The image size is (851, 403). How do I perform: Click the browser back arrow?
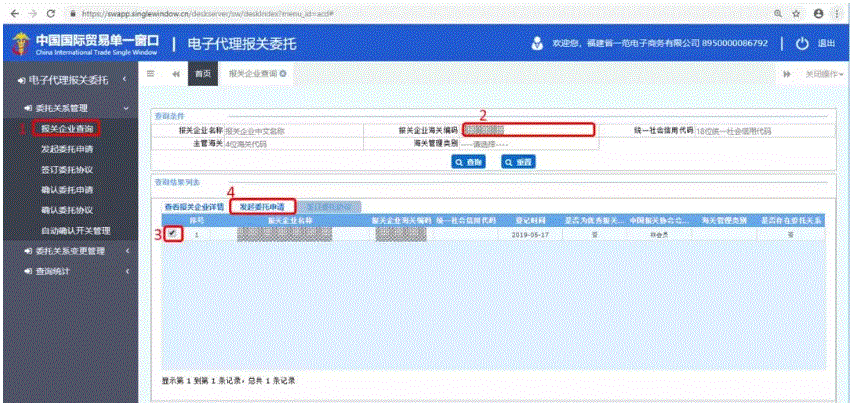(11, 12)
